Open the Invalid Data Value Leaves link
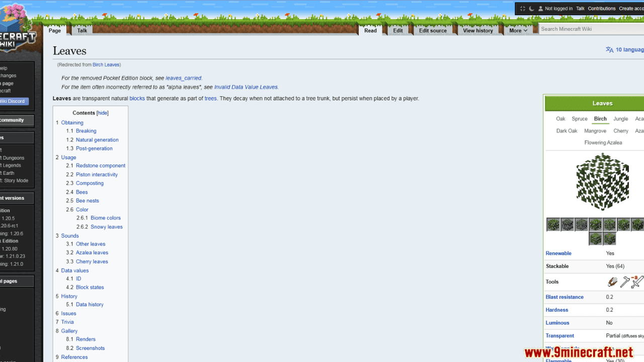 pos(246,87)
